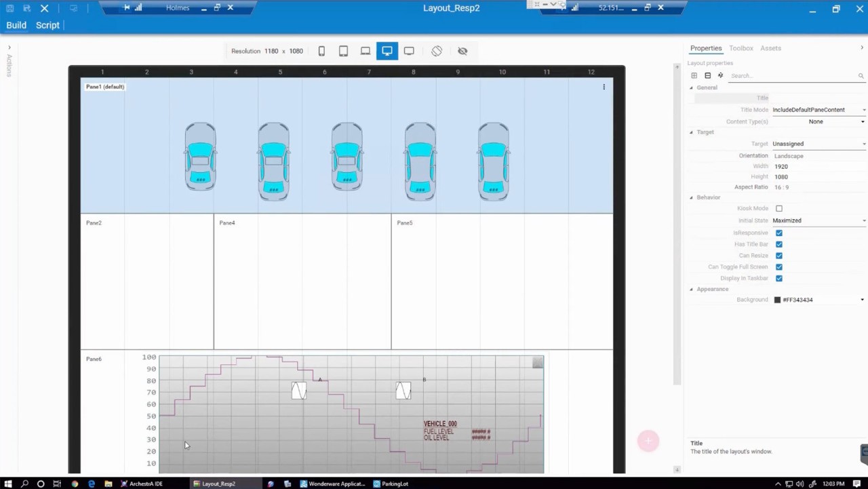Select the phone device preview icon
Image resolution: width=868 pixels, height=489 pixels.
(x=321, y=51)
